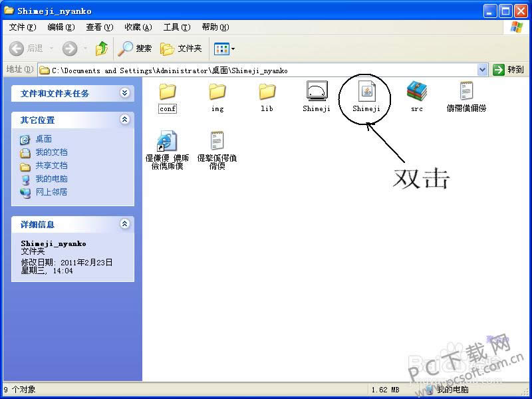Click the 桌面 link in Other Places
The image size is (532, 399).
43,139
